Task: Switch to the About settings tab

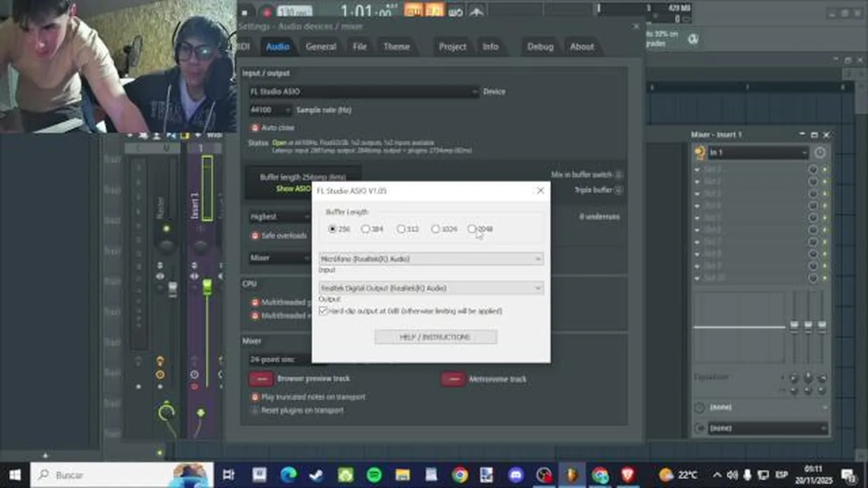Action: click(x=582, y=47)
